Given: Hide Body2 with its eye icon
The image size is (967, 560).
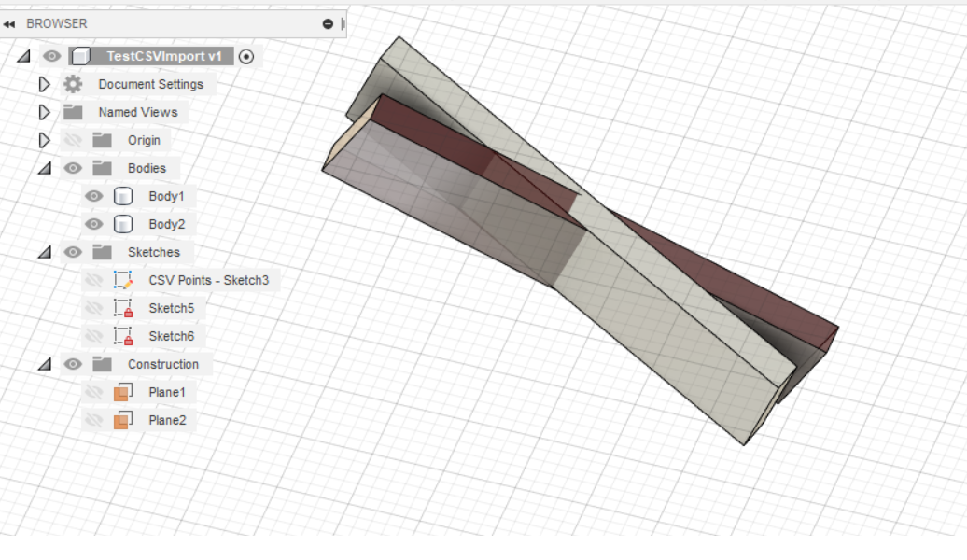Looking at the screenshot, I should pos(93,224).
